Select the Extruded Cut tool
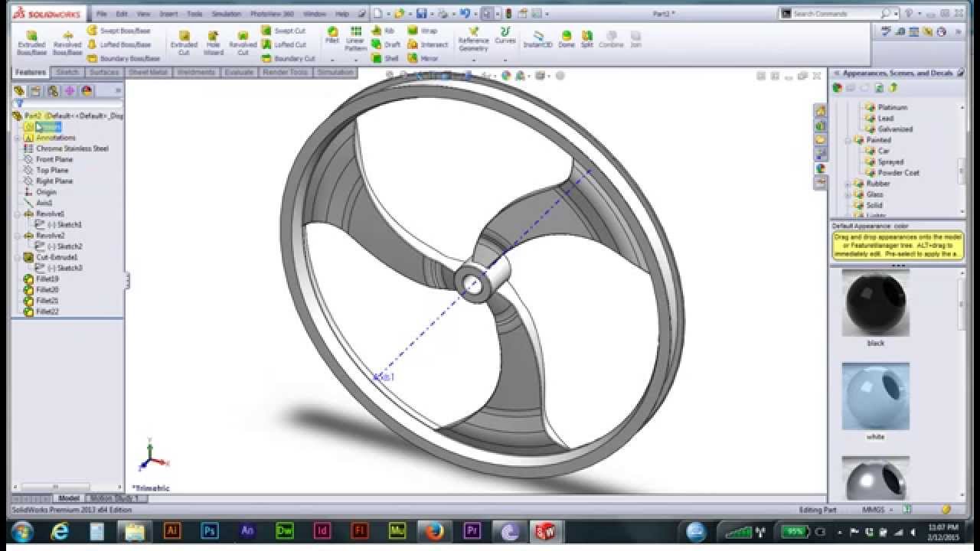Viewport: 980px width, 551px height. click(184, 43)
